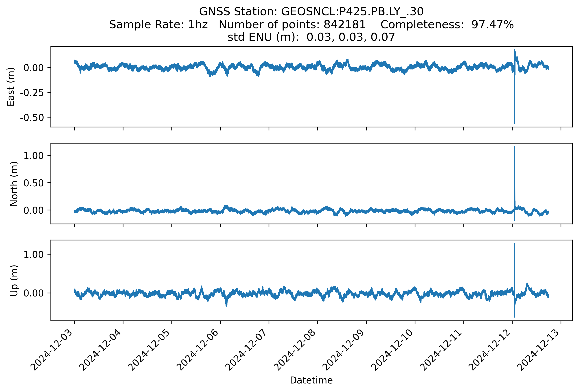
Task: Click the East (m) axis label
Action: click(11, 87)
